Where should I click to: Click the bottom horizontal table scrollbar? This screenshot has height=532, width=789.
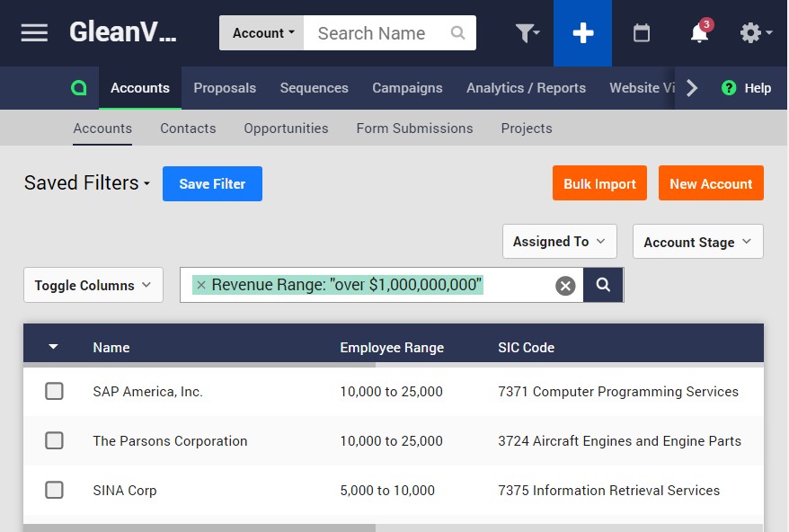click(199, 528)
